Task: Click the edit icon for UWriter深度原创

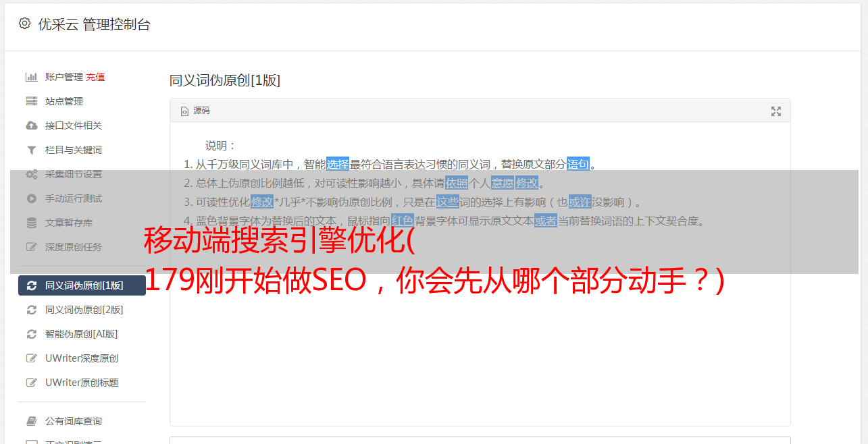Action: tap(31, 358)
